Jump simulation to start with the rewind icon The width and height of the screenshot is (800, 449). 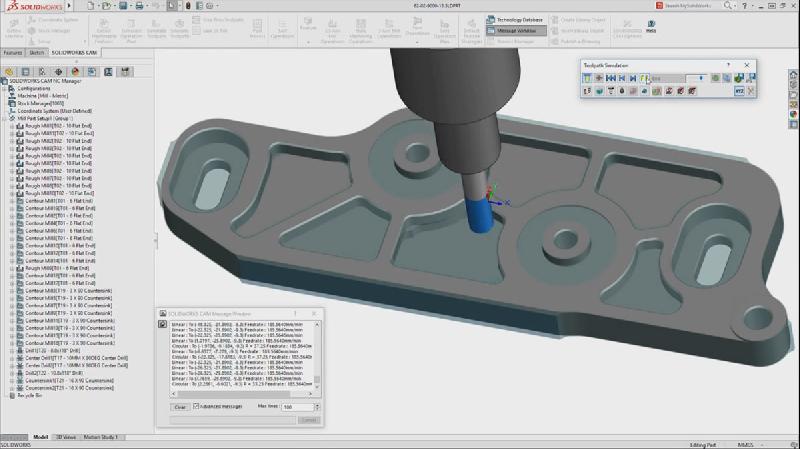tap(610, 78)
